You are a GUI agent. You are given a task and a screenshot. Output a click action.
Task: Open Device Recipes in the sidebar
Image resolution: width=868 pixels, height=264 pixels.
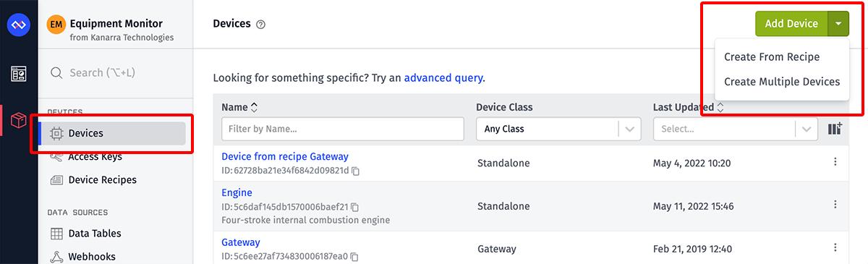tap(102, 179)
